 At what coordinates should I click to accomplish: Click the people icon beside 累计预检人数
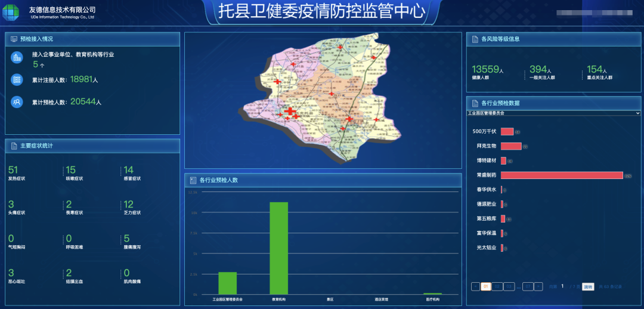(x=17, y=102)
